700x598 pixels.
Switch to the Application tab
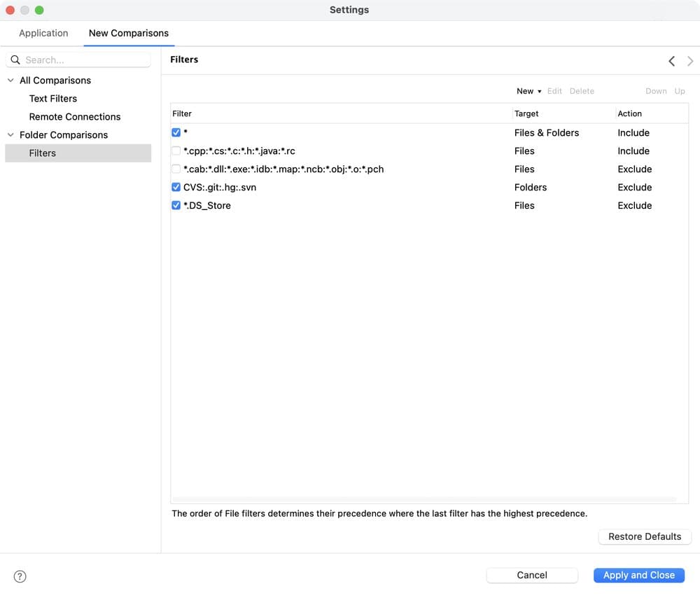tap(43, 33)
